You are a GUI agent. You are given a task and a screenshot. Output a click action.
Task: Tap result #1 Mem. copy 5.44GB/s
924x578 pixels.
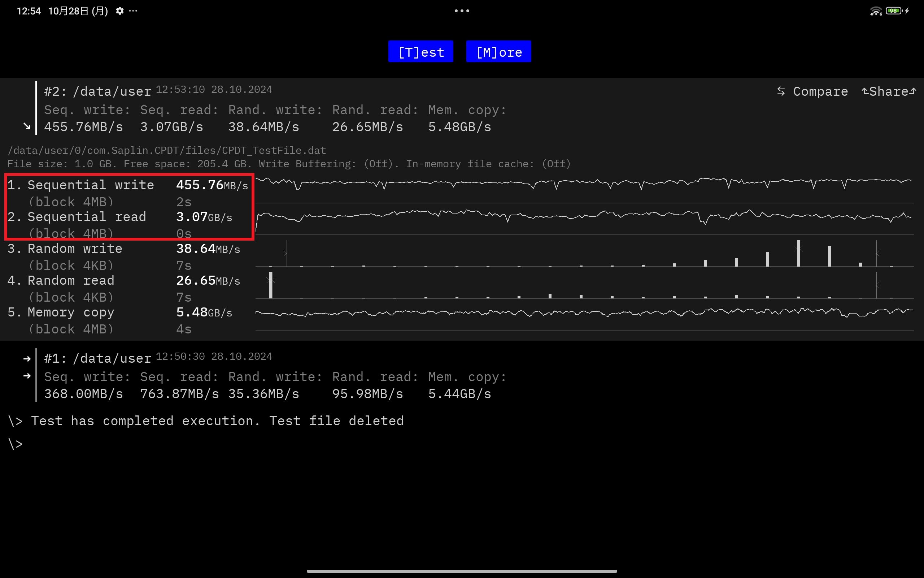pos(459,394)
